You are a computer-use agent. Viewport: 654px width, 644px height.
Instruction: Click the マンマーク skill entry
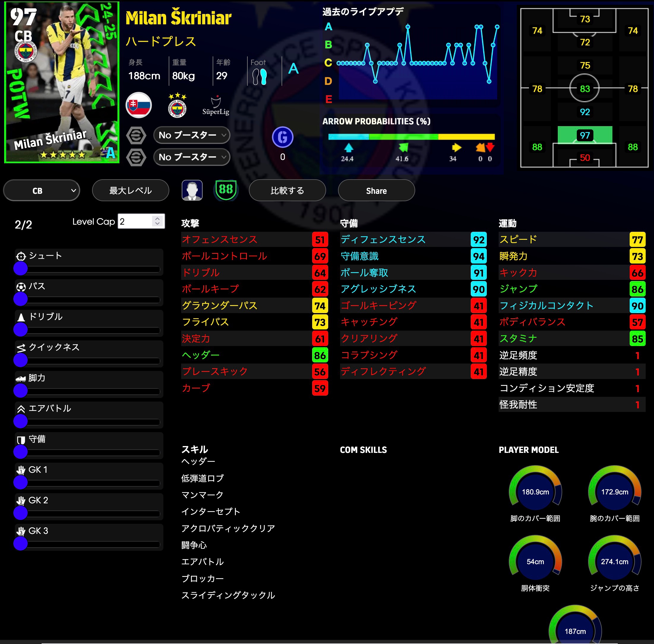(203, 495)
